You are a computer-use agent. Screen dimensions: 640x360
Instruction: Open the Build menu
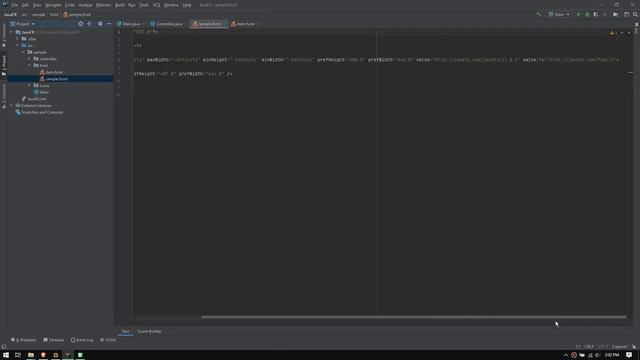pyautogui.click(x=120, y=5)
